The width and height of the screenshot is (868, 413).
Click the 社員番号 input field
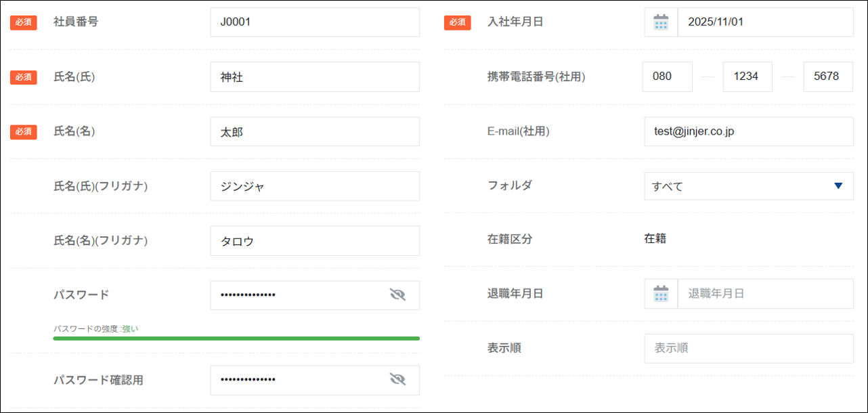tap(315, 22)
